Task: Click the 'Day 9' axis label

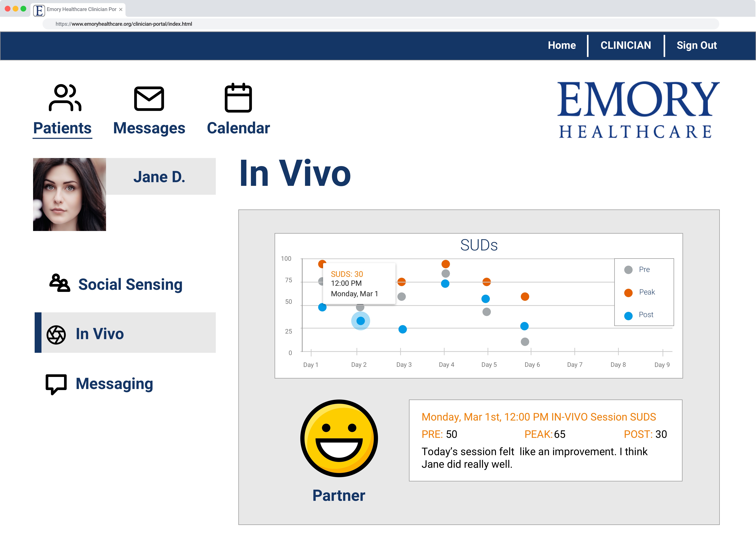Action: pos(662,365)
